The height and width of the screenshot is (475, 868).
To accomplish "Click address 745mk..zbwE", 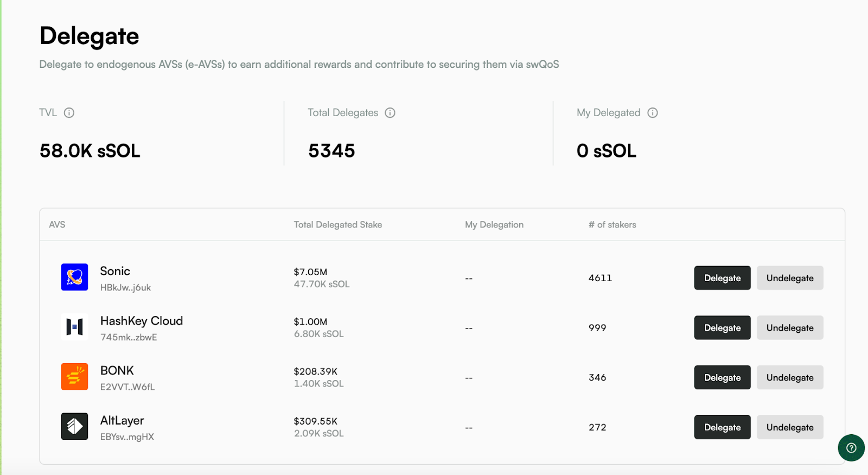I will pyautogui.click(x=129, y=337).
